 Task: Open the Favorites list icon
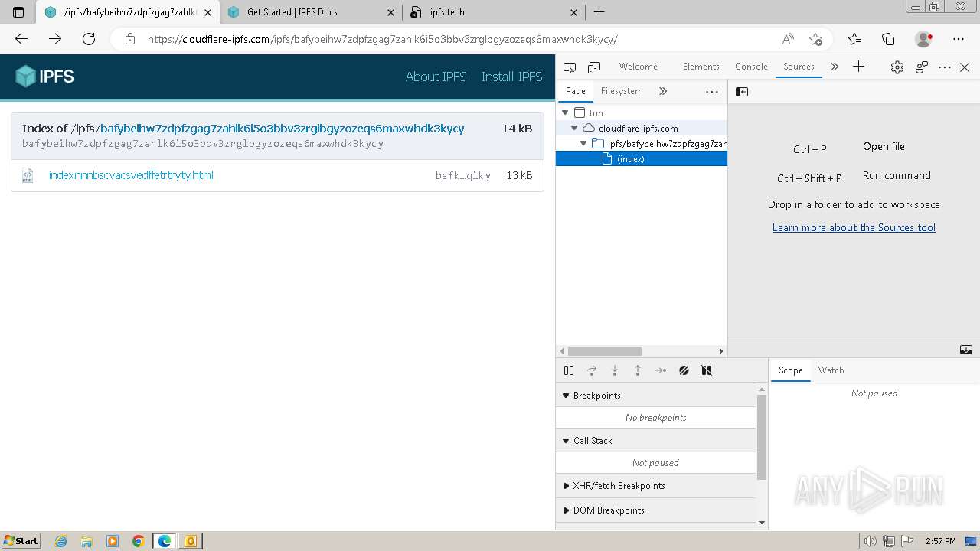pos(854,39)
